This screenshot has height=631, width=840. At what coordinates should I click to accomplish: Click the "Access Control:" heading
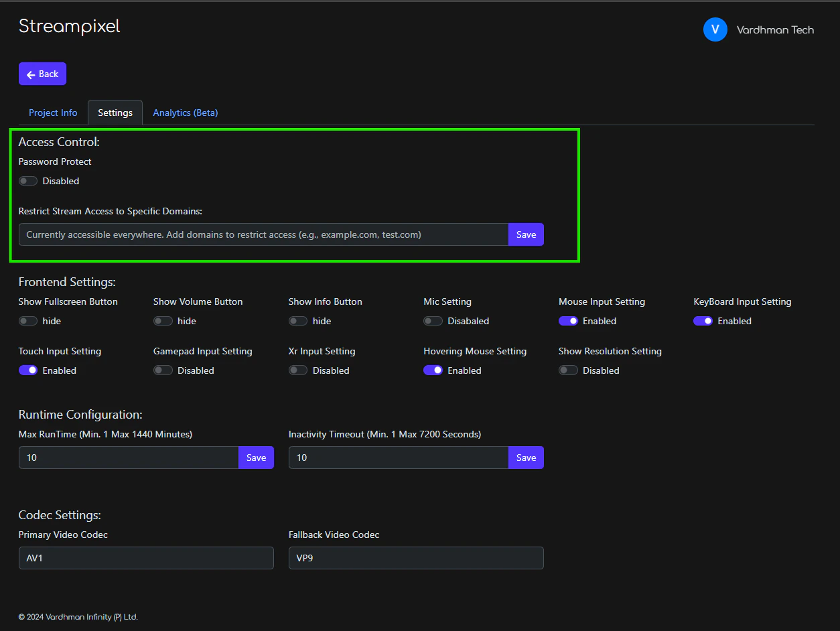(x=59, y=142)
